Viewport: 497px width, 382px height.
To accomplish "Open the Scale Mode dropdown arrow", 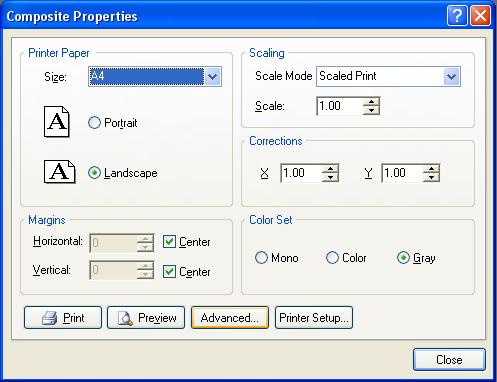I will (x=452, y=77).
